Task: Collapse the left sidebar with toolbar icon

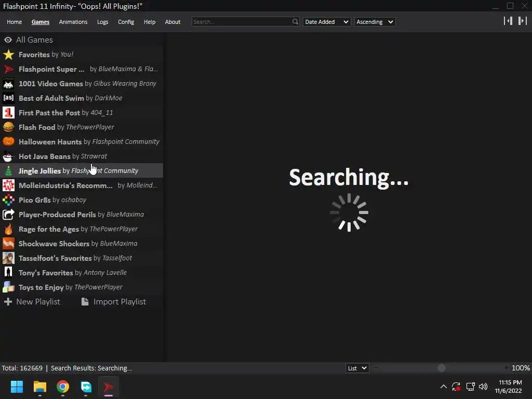Action: pos(508,21)
